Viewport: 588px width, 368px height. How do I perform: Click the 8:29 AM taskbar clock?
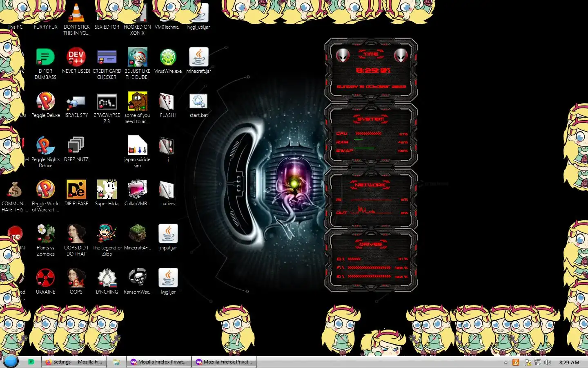[569, 362]
